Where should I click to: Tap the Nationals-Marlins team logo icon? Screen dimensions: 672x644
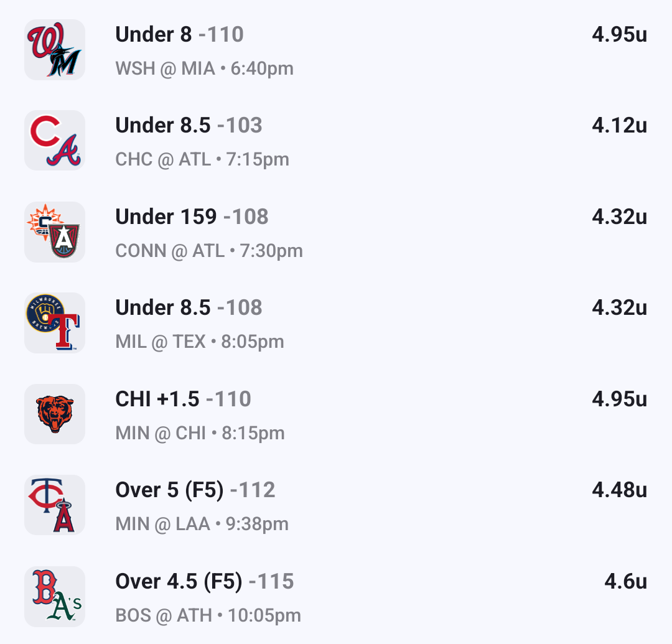pos(55,50)
